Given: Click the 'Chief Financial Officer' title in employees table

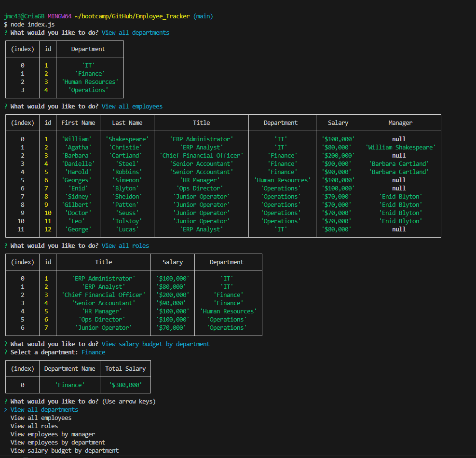Looking at the screenshot, I should click(201, 155).
